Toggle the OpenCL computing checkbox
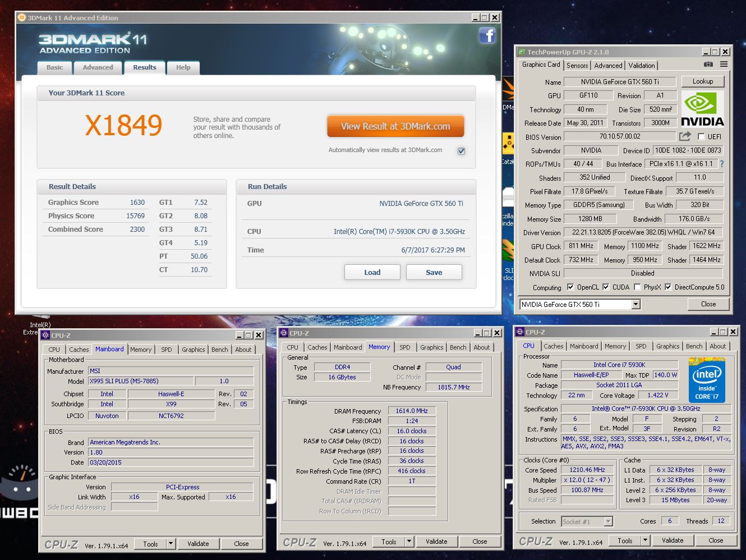This screenshot has height=560, width=746. [x=570, y=287]
